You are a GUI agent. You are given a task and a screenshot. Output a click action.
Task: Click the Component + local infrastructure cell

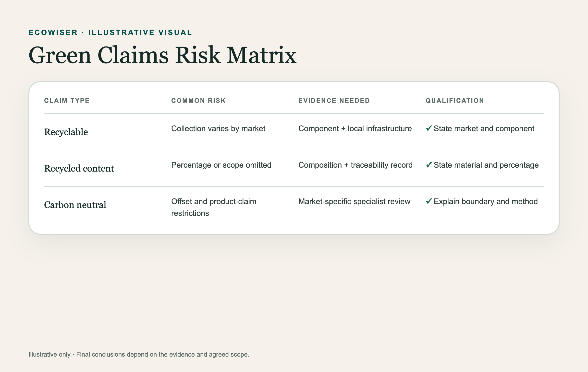click(x=355, y=129)
